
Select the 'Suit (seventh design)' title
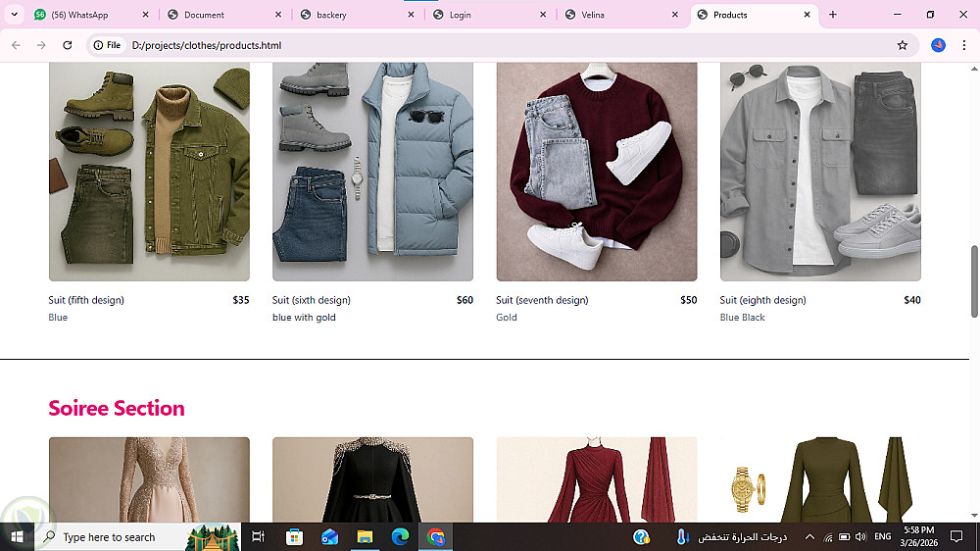click(x=542, y=300)
